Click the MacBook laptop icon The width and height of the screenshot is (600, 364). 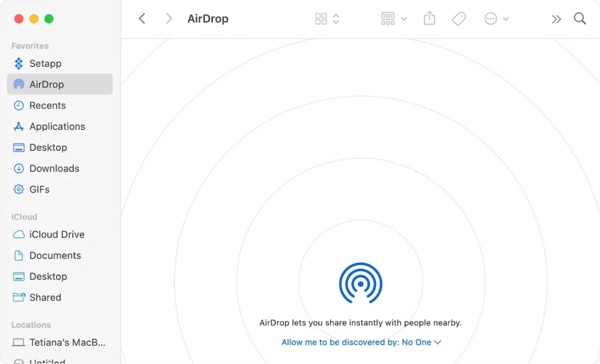pos(18,342)
